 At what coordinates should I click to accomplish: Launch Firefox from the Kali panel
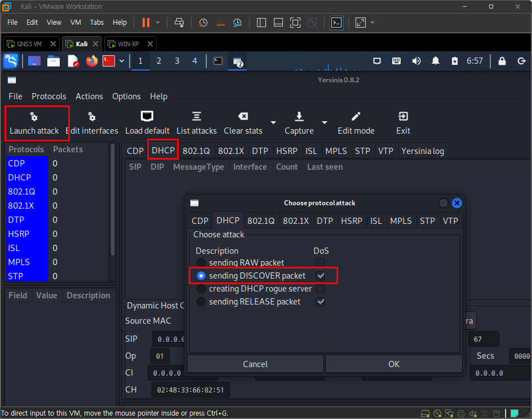92,61
